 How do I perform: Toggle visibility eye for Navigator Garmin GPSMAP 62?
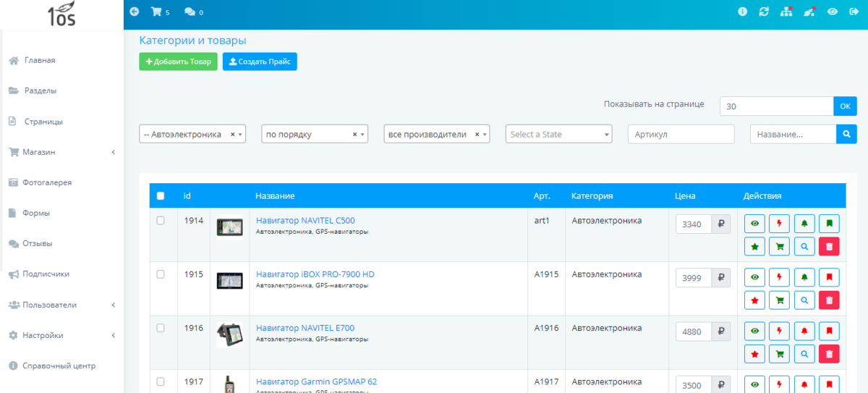pyautogui.click(x=754, y=384)
